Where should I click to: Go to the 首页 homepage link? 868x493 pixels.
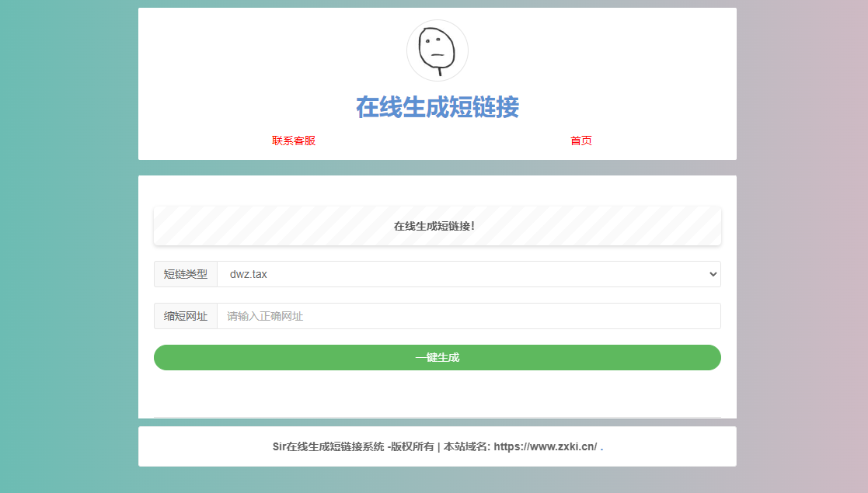tap(580, 141)
